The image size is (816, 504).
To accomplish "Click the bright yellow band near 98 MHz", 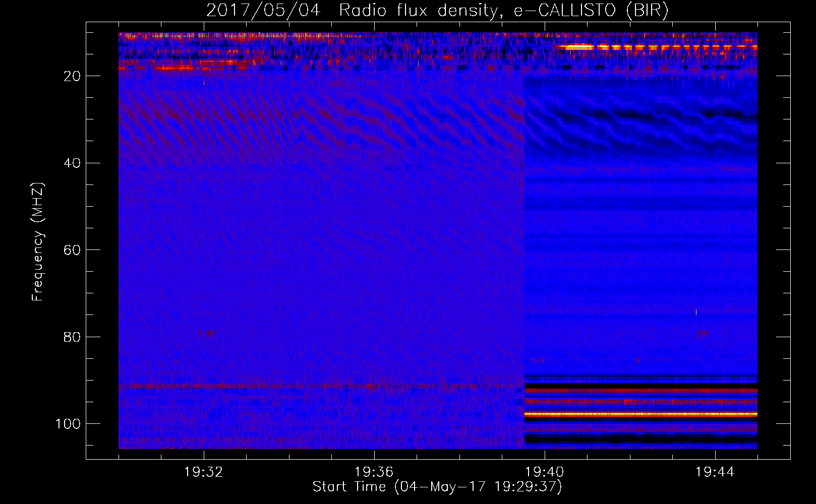I will [640, 414].
